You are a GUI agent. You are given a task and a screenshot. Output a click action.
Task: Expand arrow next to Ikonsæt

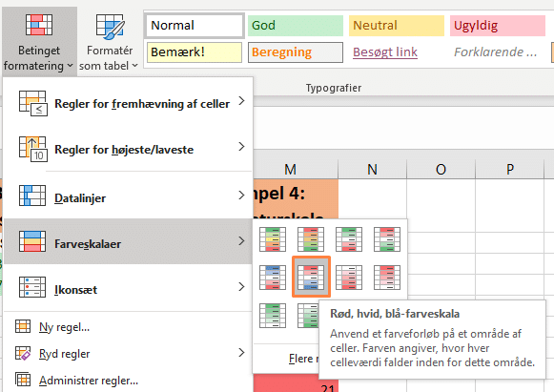[241, 286]
